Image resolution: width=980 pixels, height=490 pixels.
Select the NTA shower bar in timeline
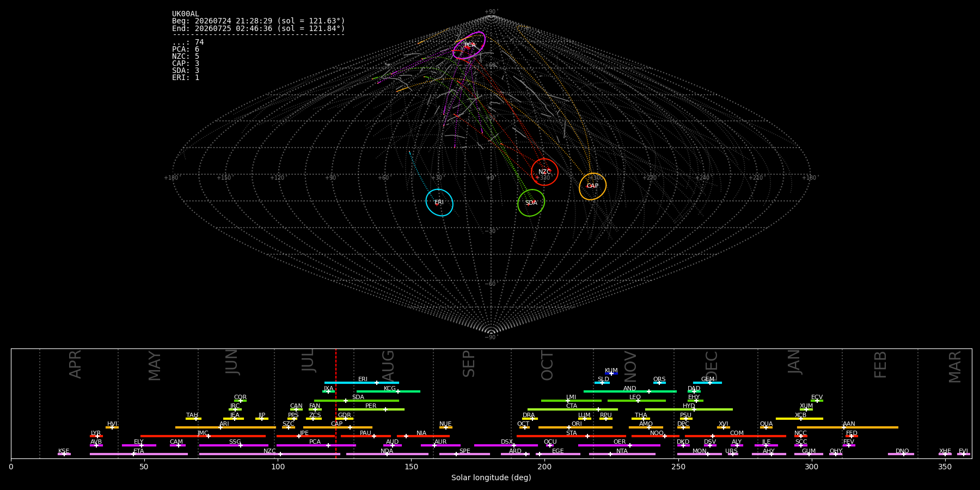coord(622,454)
